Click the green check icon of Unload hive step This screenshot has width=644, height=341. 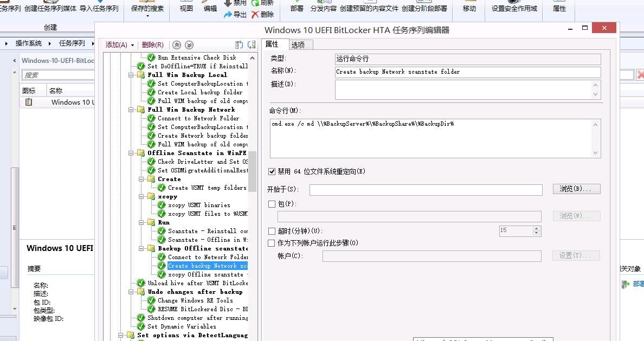point(141,283)
